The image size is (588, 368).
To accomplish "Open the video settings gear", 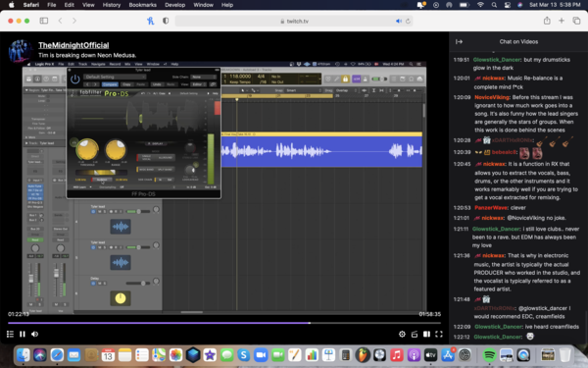I will 402,334.
